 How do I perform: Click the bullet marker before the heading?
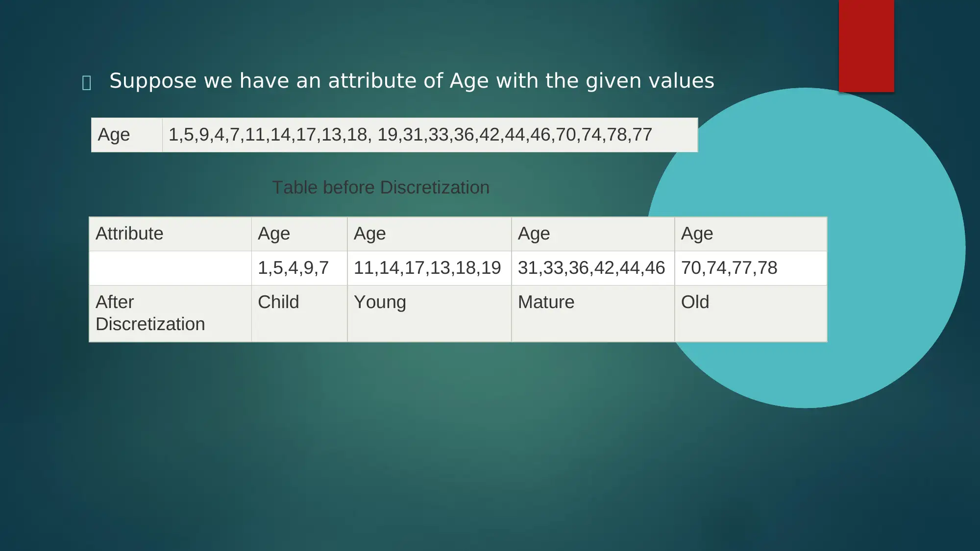coord(87,83)
